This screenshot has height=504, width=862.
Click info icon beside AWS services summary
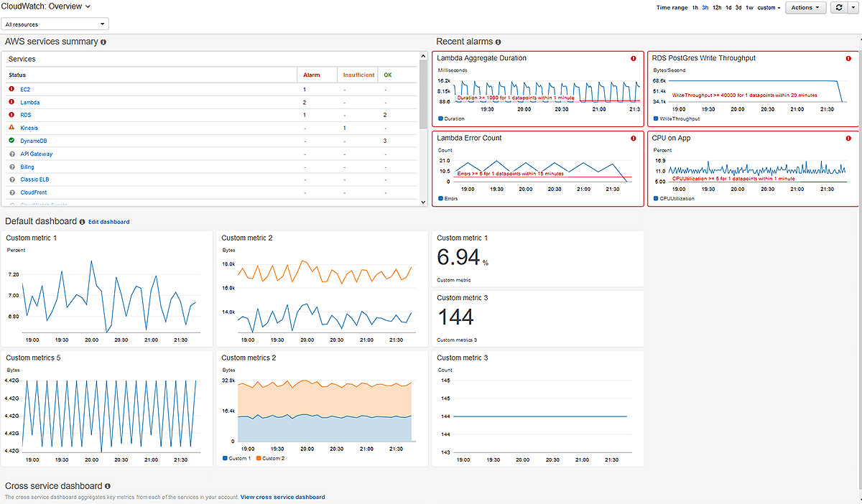[103, 42]
